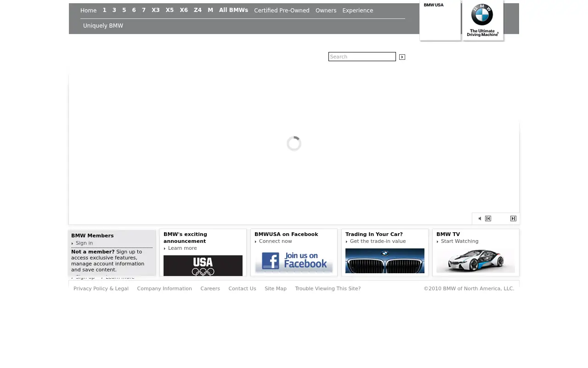
Task: Open the Experience navigation item
Action: (357, 11)
